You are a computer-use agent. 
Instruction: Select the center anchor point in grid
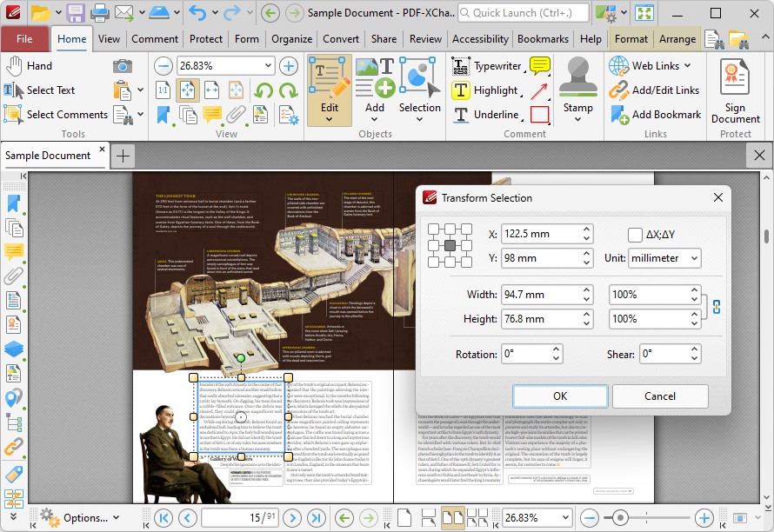tap(450, 246)
